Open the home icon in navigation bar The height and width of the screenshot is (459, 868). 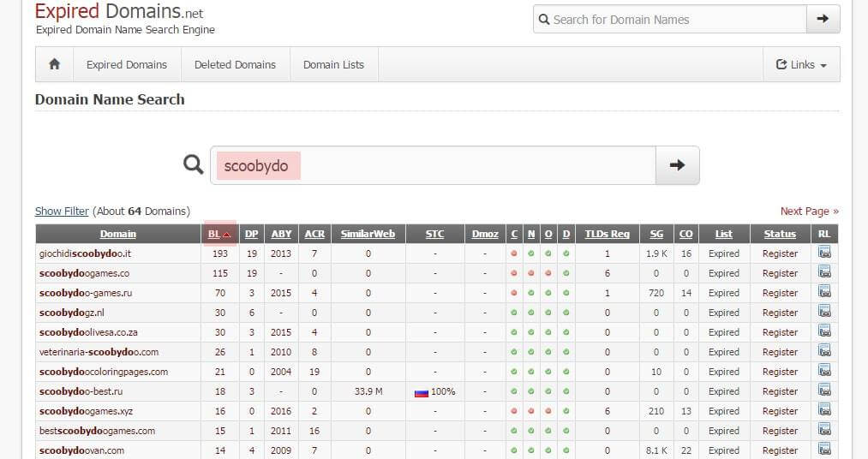tap(54, 64)
